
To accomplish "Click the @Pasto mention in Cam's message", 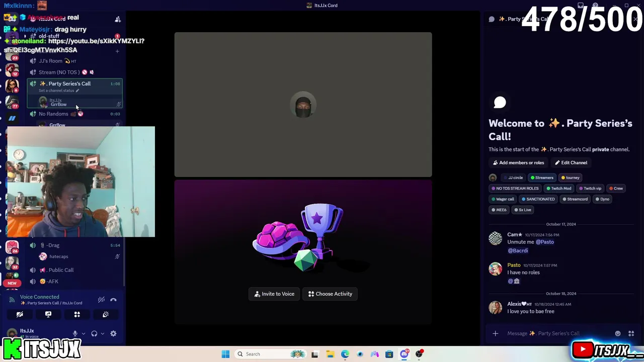I will click(544, 242).
